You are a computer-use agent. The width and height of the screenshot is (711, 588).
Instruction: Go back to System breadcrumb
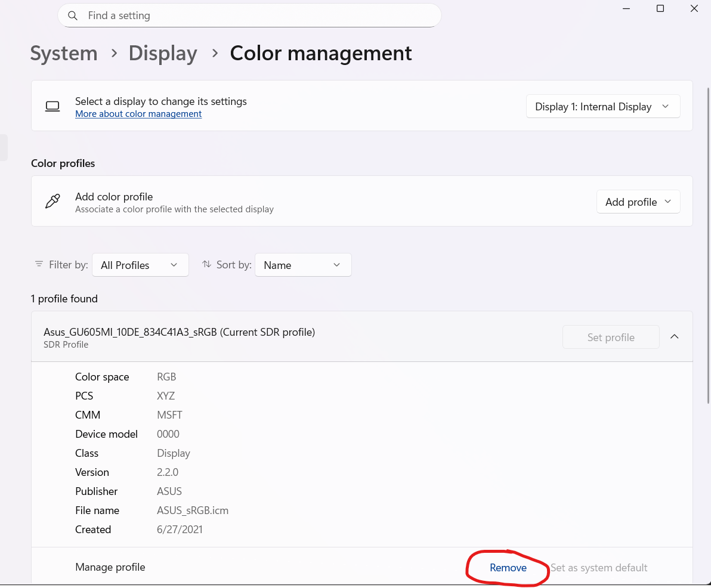(x=64, y=54)
